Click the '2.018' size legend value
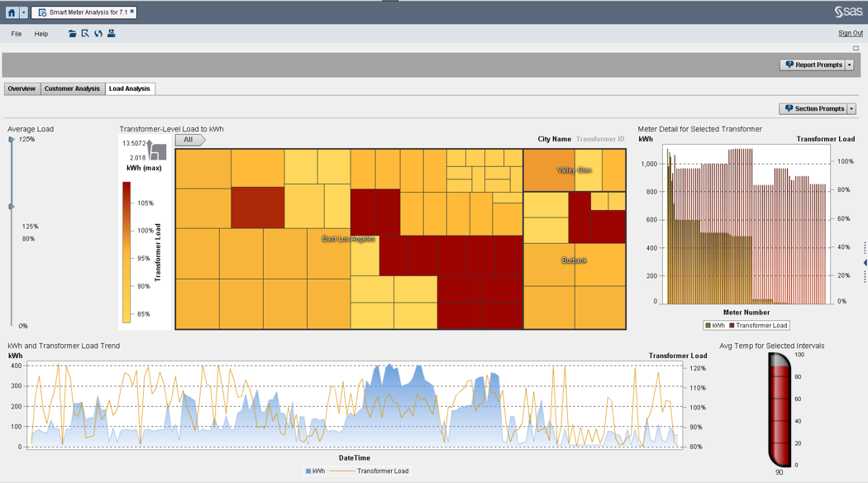This screenshot has width=868, height=483. click(x=138, y=158)
